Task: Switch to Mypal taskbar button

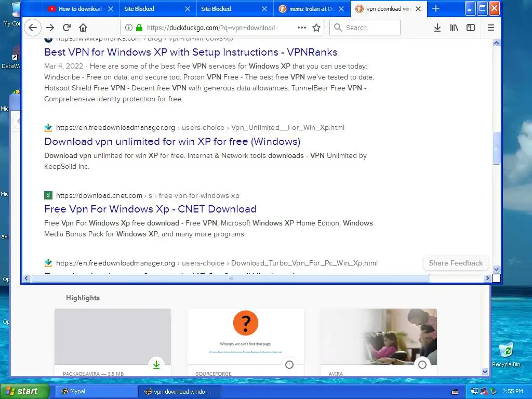Action: point(95,392)
